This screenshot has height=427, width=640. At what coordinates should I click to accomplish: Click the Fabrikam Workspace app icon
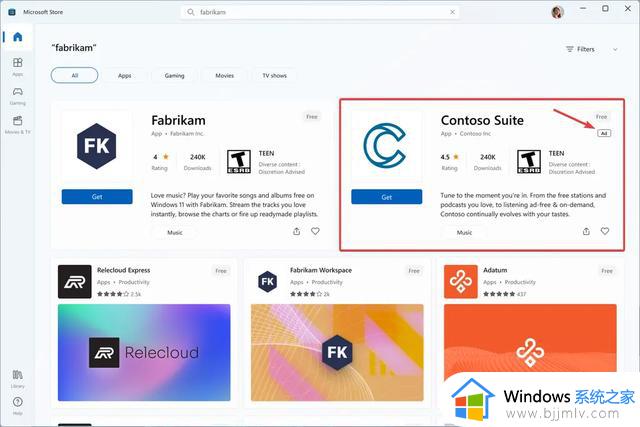[x=267, y=281]
